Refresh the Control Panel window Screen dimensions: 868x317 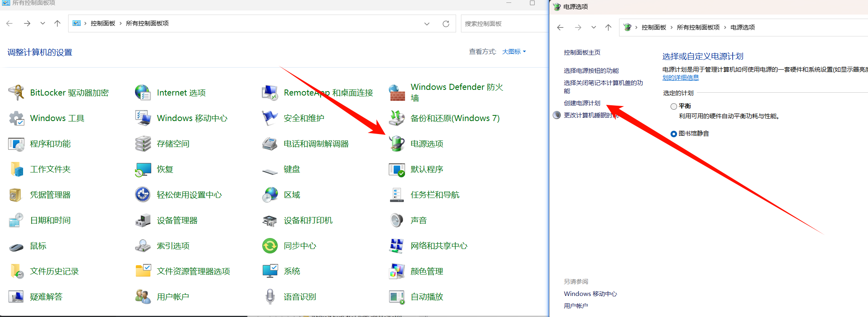(446, 24)
